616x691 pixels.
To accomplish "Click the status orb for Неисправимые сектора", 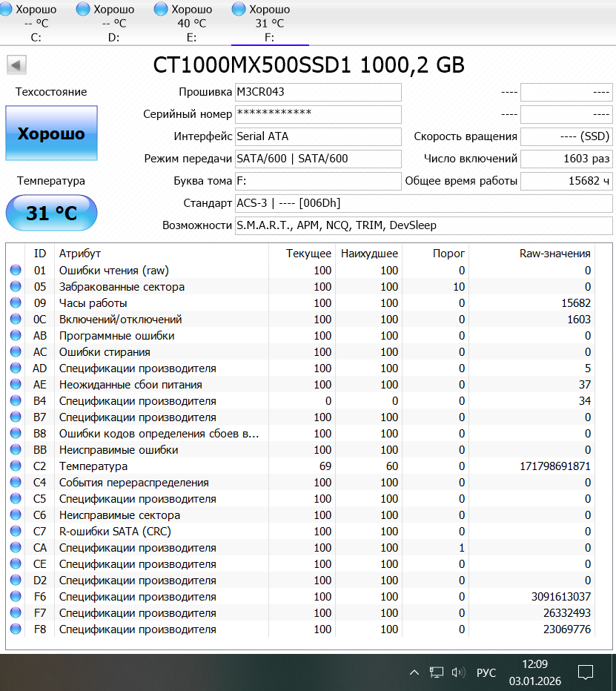I will (x=16, y=515).
